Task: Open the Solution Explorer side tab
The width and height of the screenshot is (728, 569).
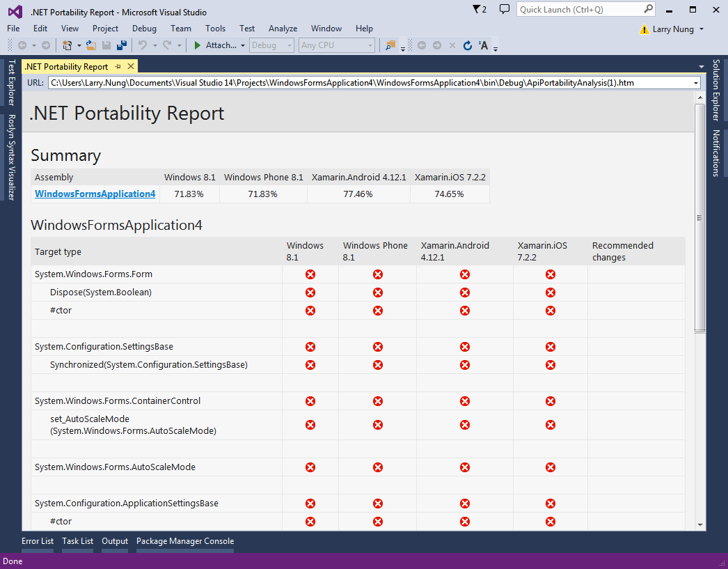Action: pyautogui.click(x=716, y=90)
